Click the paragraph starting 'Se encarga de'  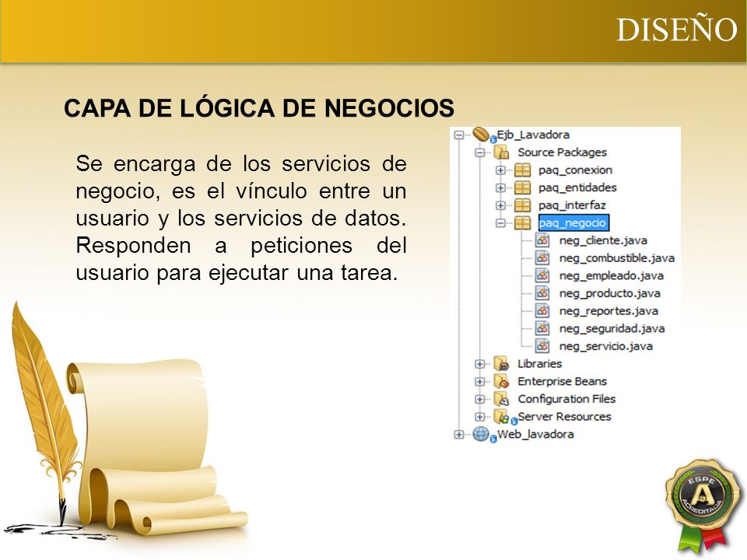241,218
